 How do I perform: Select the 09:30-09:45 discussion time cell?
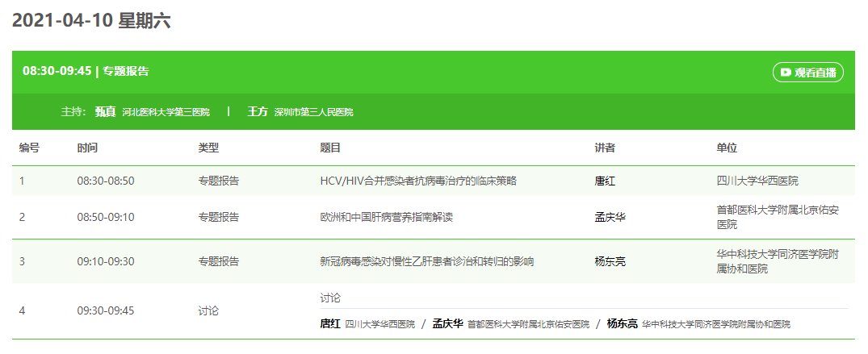click(x=106, y=310)
